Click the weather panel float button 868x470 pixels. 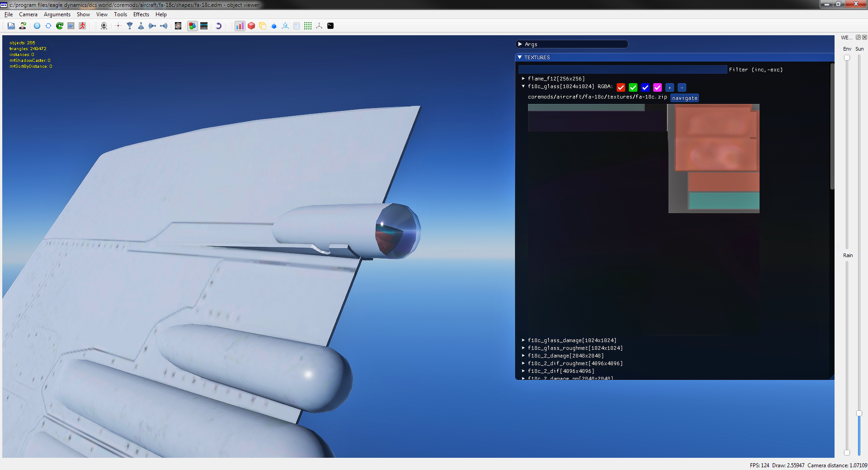pyautogui.click(x=858, y=38)
